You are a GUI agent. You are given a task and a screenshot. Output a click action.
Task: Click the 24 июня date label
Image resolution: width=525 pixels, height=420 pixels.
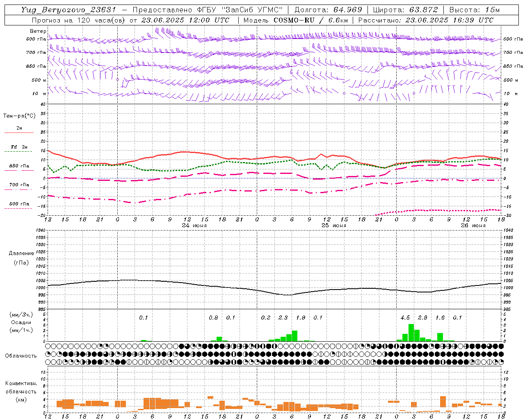[x=194, y=226]
